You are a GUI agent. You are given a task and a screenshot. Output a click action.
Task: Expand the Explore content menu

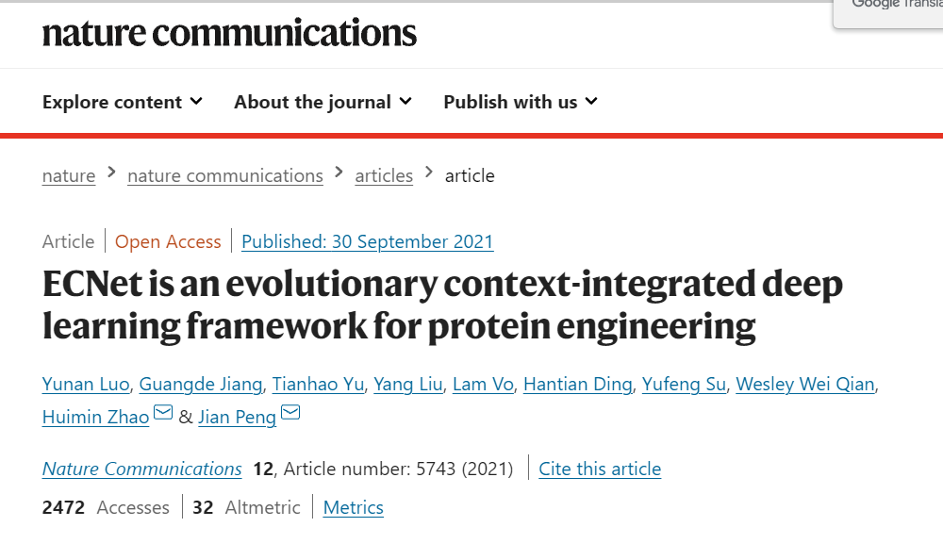click(x=123, y=102)
